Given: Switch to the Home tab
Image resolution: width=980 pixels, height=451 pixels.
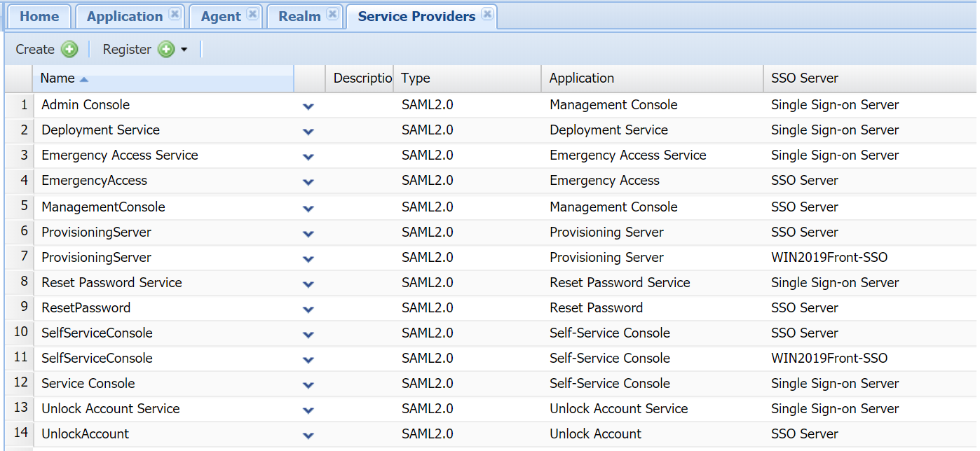Looking at the screenshot, I should 39,16.
